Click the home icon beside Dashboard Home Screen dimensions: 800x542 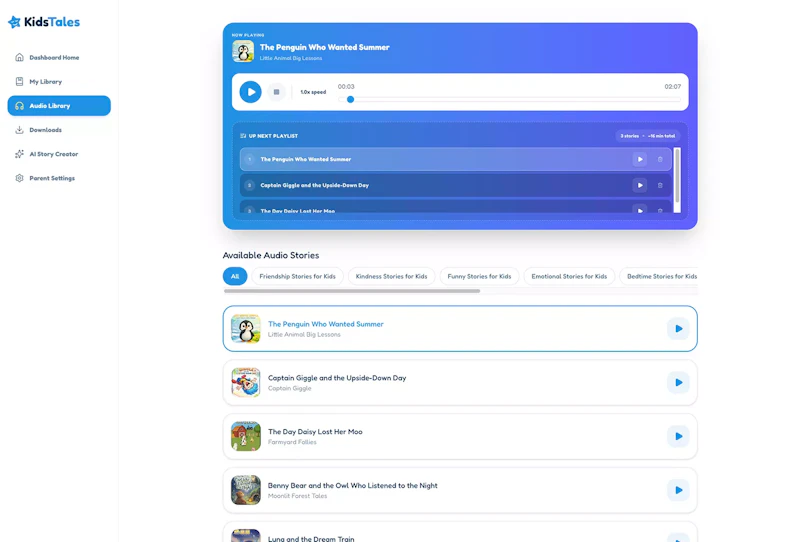coord(19,57)
